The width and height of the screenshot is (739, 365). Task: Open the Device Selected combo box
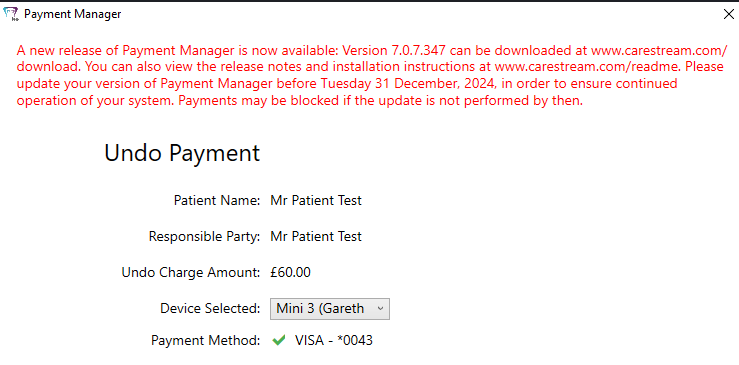(x=330, y=308)
